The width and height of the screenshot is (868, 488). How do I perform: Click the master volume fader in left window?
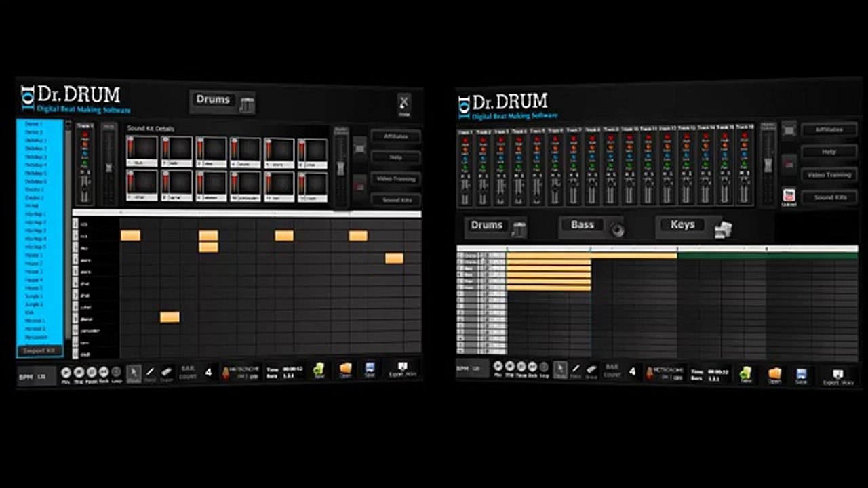click(341, 167)
